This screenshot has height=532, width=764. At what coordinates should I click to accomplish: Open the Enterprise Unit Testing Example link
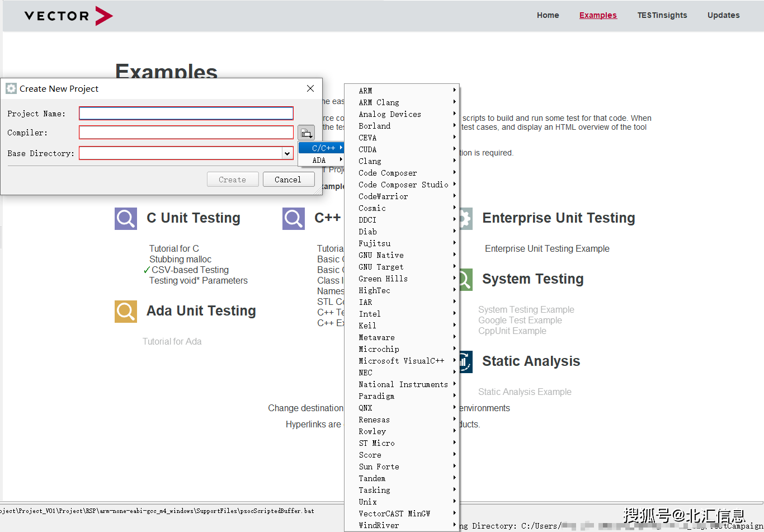[x=547, y=248]
